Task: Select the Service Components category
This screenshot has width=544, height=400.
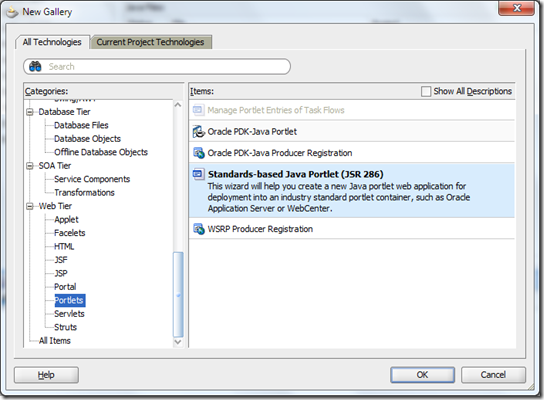Action: [x=92, y=179]
